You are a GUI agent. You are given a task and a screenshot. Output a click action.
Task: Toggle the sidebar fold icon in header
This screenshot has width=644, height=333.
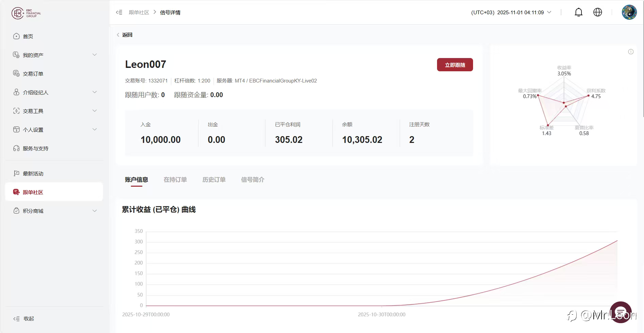pyautogui.click(x=119, y=13)
